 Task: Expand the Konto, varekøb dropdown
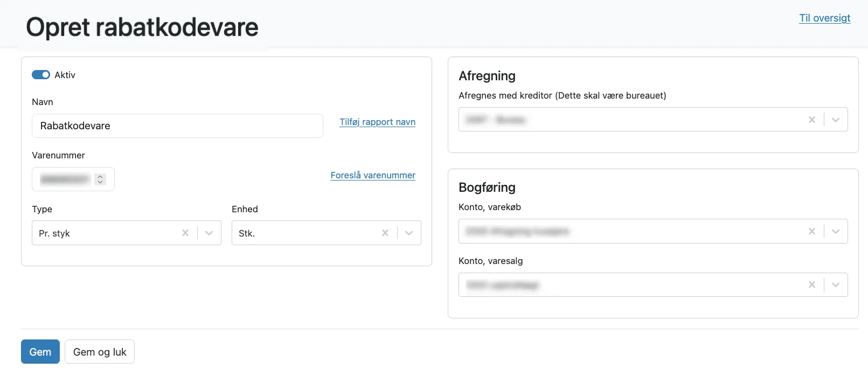(x=836, y=231)
